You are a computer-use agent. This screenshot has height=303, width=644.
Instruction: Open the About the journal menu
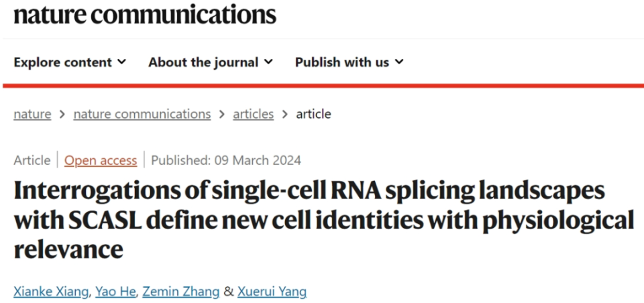[x=203, y=62]
